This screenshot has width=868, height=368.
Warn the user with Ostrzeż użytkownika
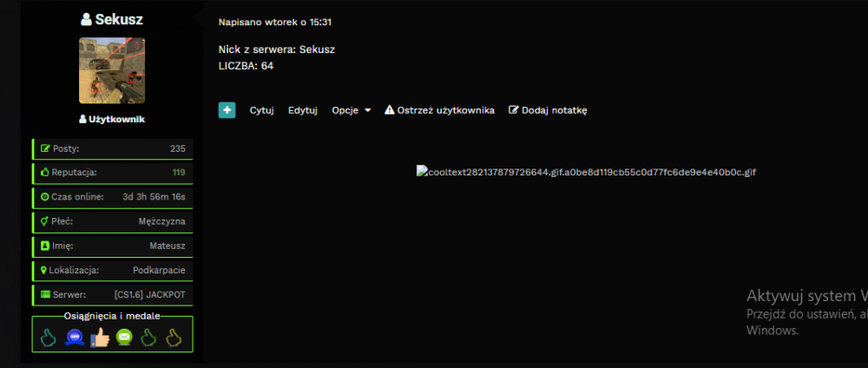(x=439, y=110)
